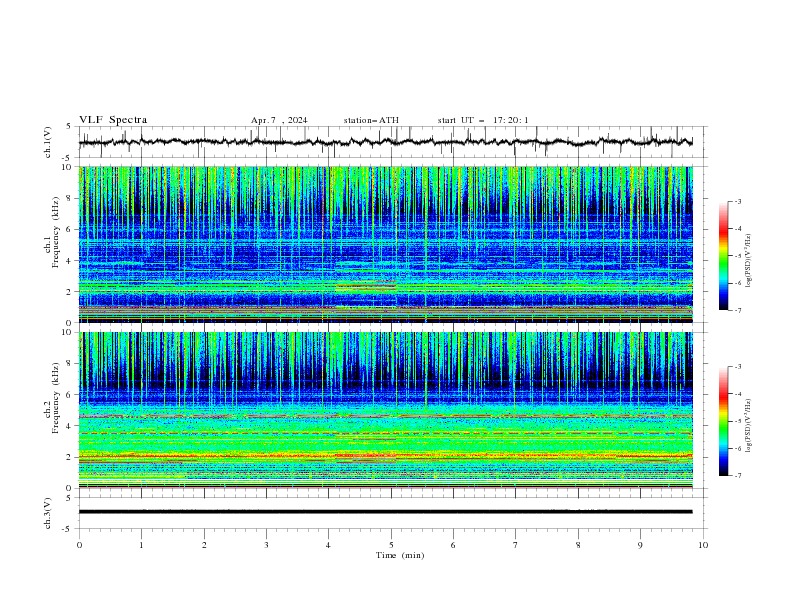Click the 'start UT = 17:20:1' text
This screenshot has height=612, width=792.
[x=483, y=120]
